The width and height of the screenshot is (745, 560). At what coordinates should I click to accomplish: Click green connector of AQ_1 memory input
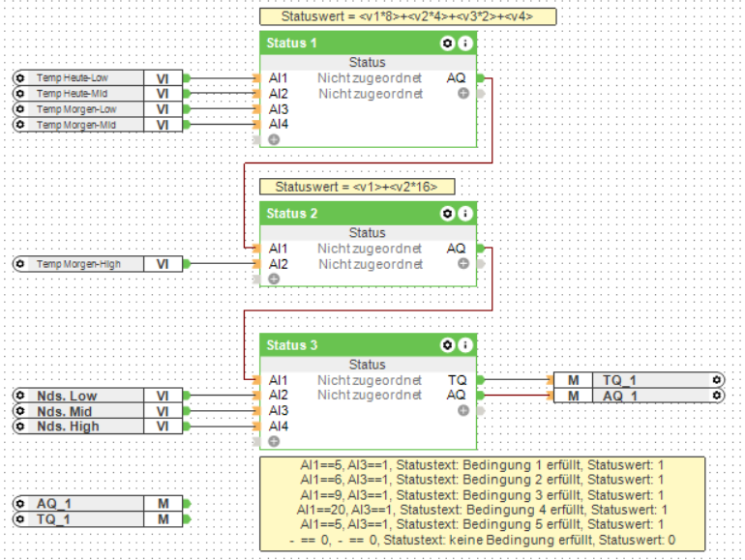pyautogui.click(x=187, y=504)
